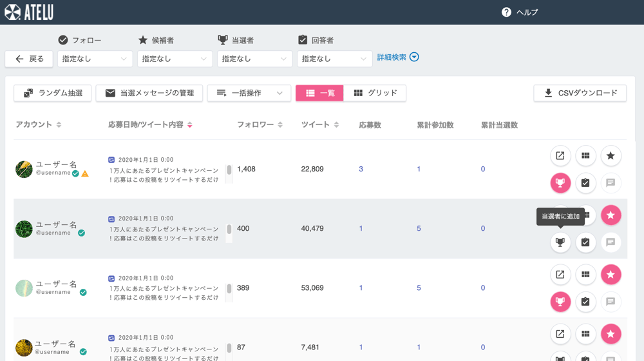
Task: Open grid view icon in the 389 followers row
Action: coord(585,275)
